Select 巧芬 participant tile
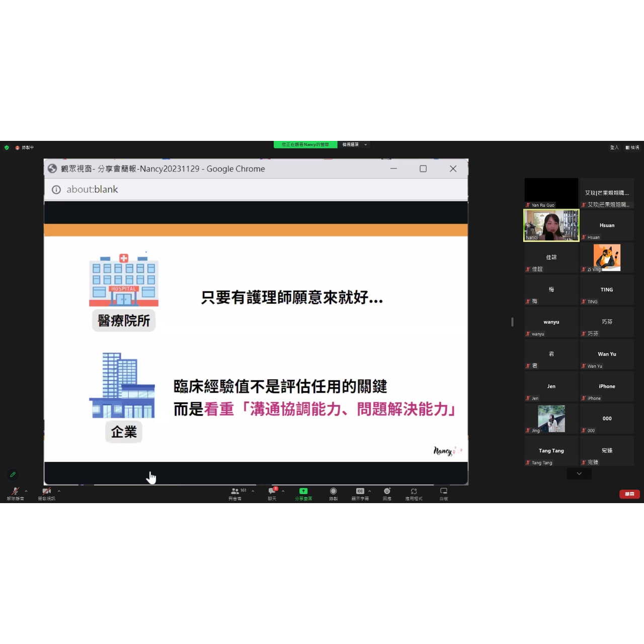The width and height of the screenshot is (644, 644). 607,322
